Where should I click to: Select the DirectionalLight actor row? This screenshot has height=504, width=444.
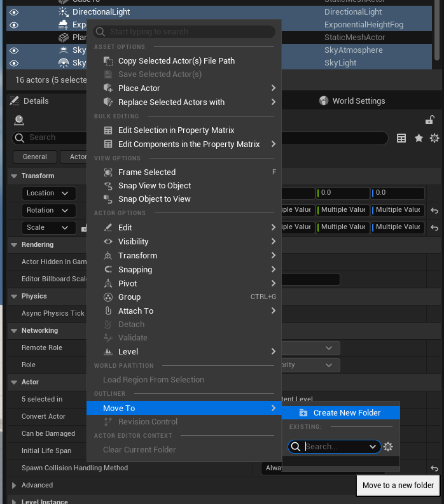219,12
